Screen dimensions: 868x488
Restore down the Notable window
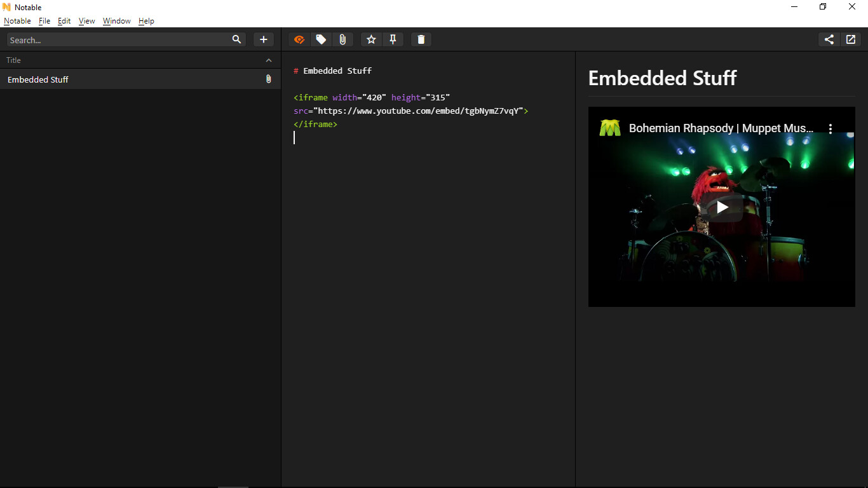(x=823, y=7)
